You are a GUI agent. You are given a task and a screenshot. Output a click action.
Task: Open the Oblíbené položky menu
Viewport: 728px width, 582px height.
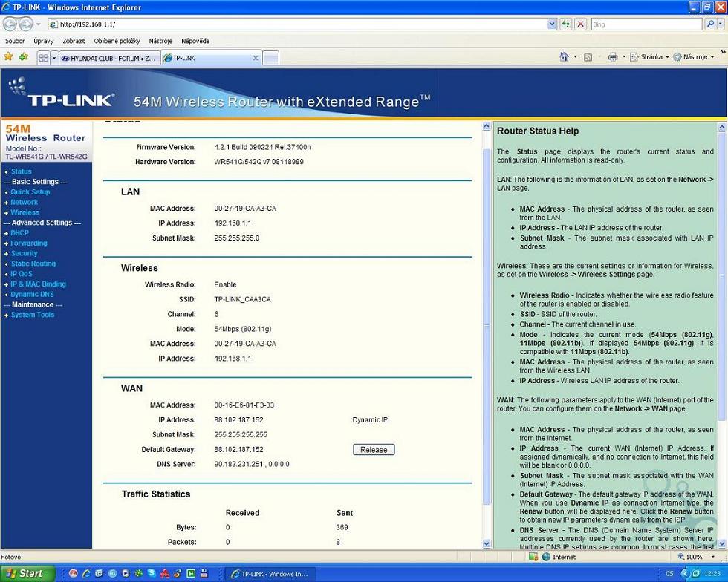(117, 41)
